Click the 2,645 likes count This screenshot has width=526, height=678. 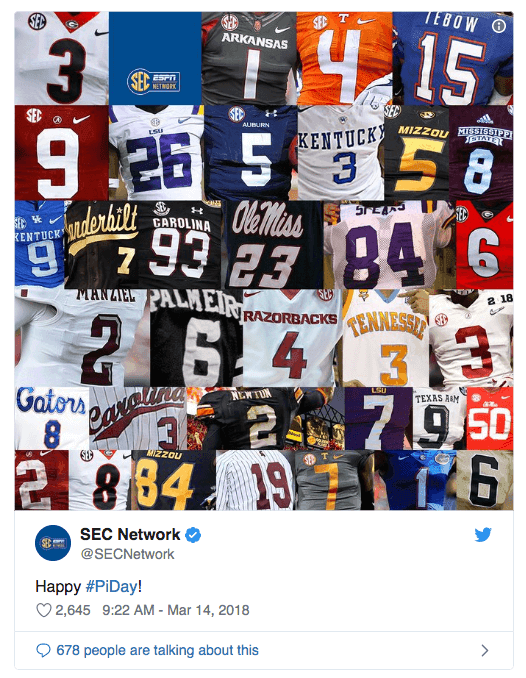(73, 610)
